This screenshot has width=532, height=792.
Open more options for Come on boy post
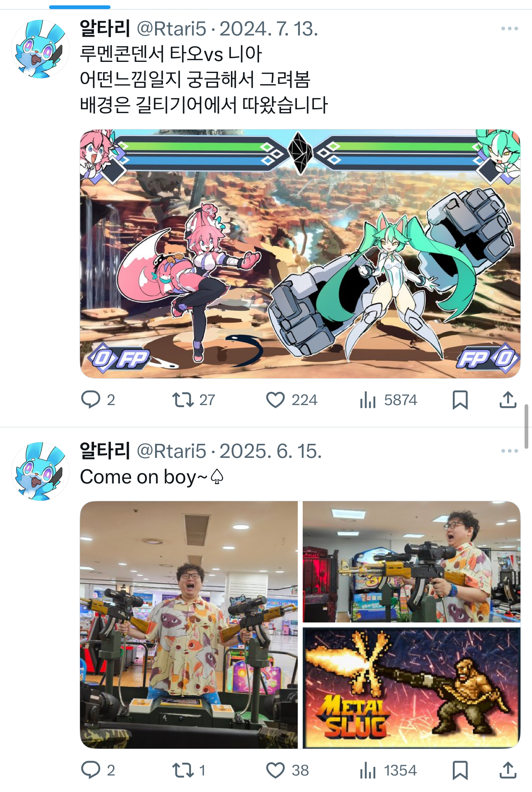[x=509, y=451]
